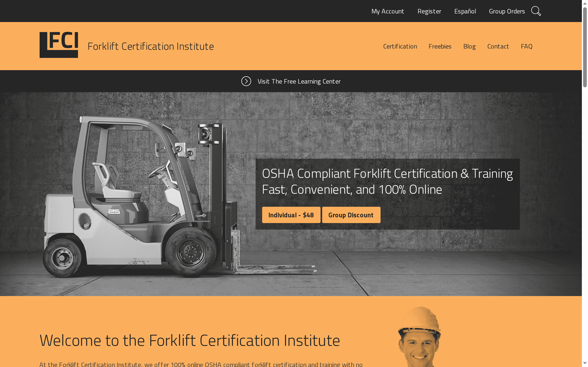The height and width of the screenshot is (367, 588).
Task: Open the Contact page
Action: (x=498, y=46)
